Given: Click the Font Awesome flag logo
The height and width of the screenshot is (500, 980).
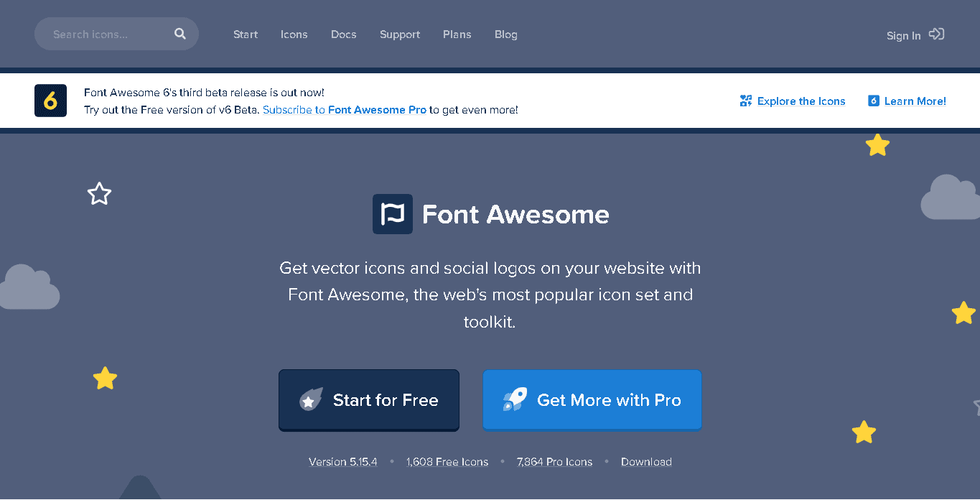Looking at the screenshot, I should click(393, 214).
